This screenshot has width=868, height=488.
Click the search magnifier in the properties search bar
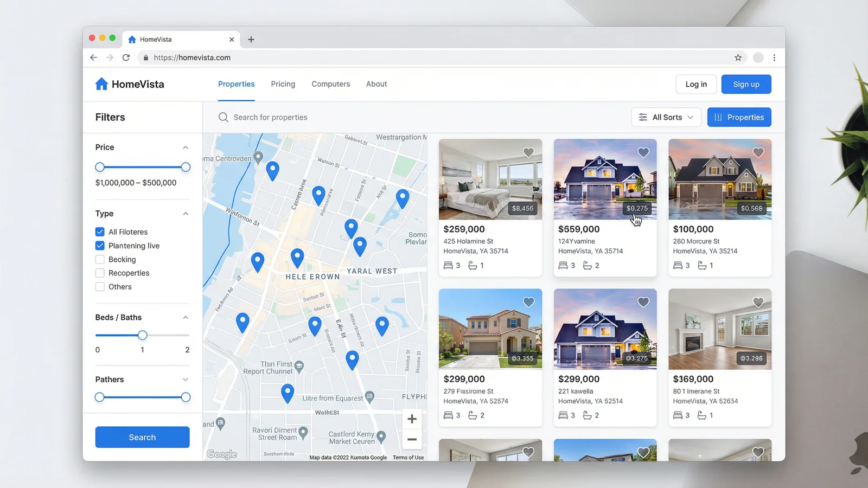[223, 117]
